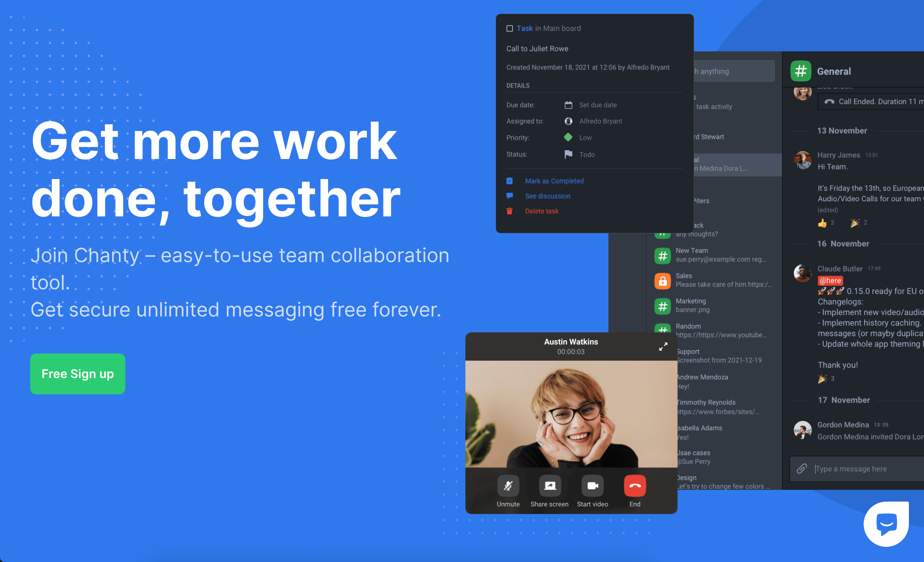Click the Free Sign up button
The height and width of the screenshot is (562, 924).
coord(78,374)
